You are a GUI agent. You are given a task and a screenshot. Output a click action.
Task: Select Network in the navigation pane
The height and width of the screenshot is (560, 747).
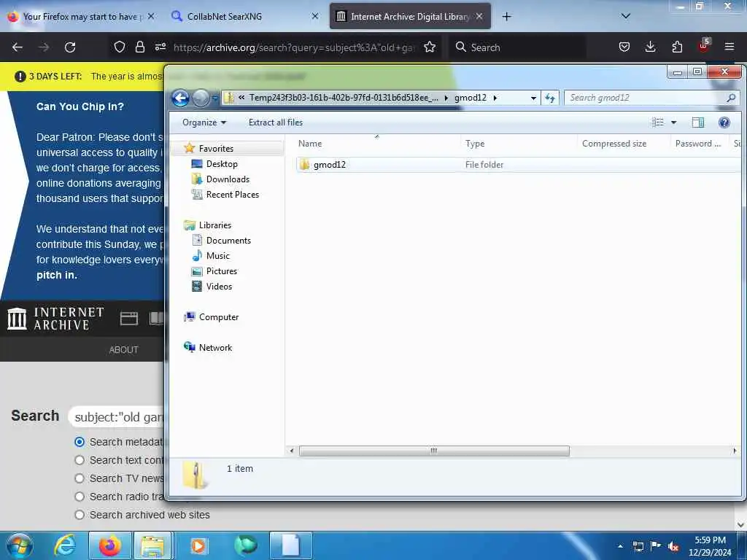point(215,348)
